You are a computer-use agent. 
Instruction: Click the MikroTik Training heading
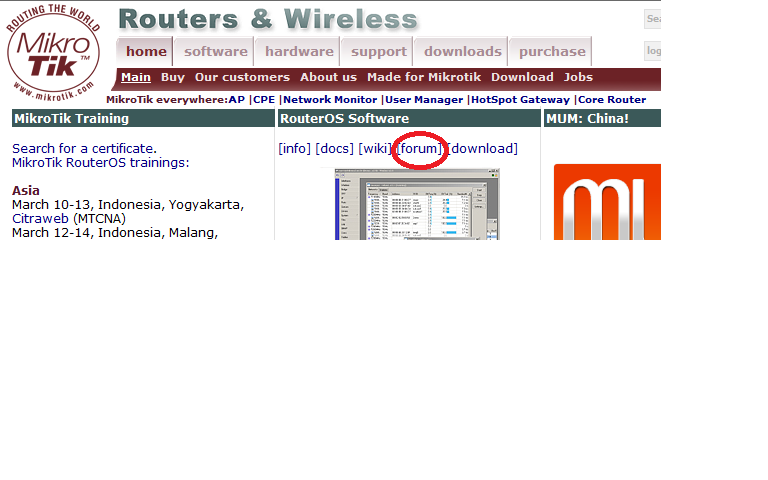click(x=72, y=119)
